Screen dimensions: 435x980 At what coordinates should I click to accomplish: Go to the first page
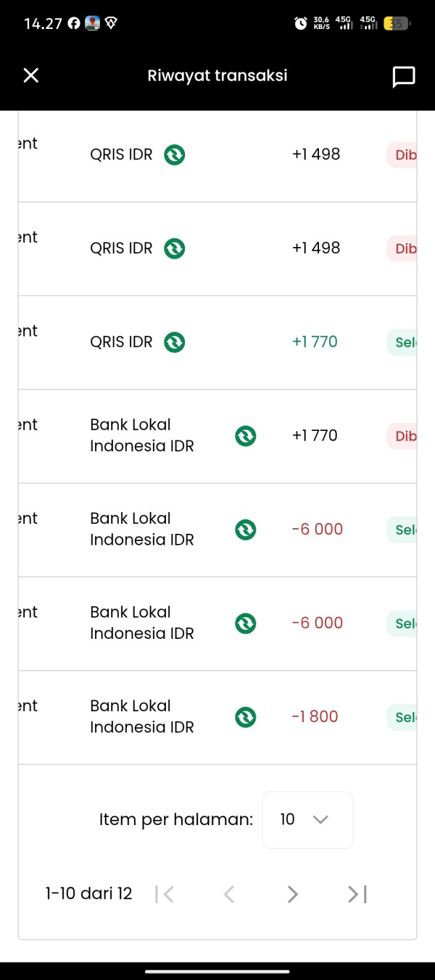tap(165, 895)
